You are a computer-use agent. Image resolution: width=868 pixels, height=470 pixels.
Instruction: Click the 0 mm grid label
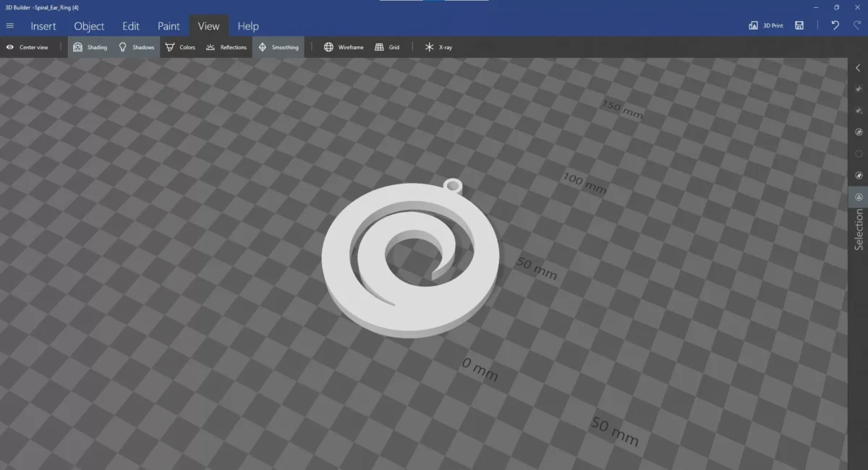click(480, 369)
